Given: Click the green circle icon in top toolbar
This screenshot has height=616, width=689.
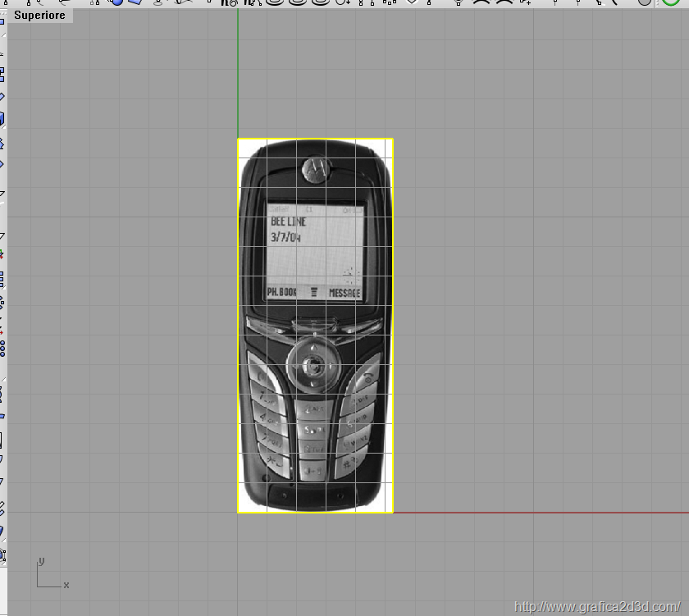Looking at the screenshot, I should tap(670, 2).
